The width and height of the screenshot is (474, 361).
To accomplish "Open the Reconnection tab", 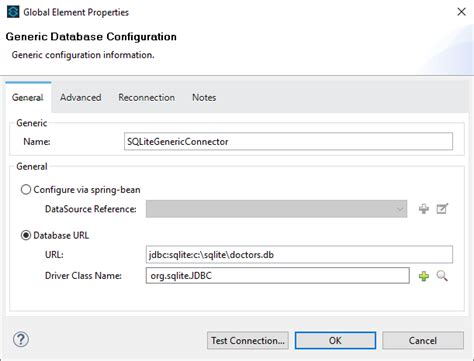I will click(x=147, y=98).
